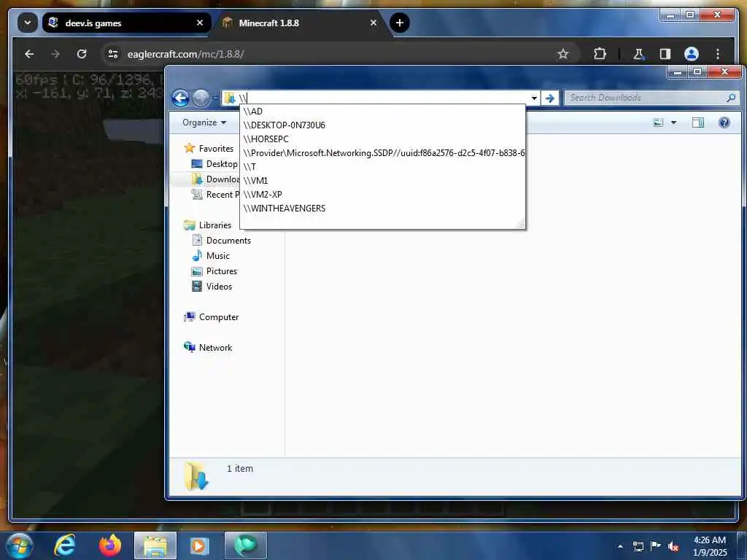Click the browser Back arrow
This screenshot has width=747, height=560.
(29, 54)
